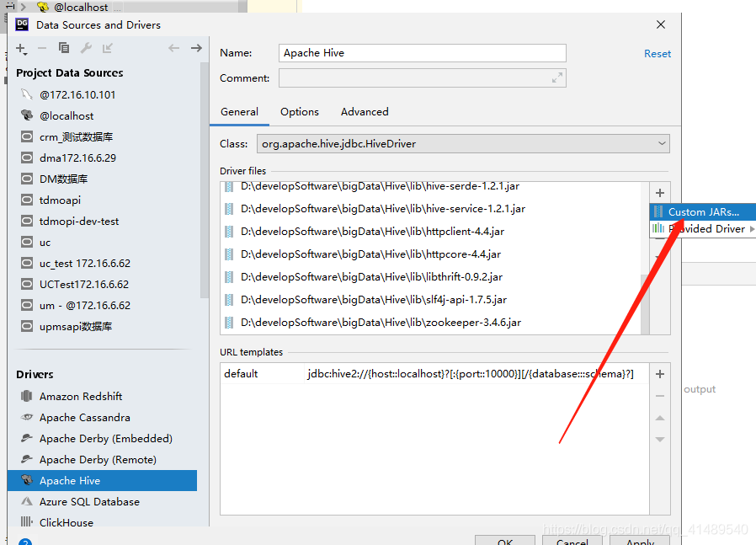Expand Provided Driver submenu arrow
The height and width of the screenshot is (545, 756).
coord(752,229)
